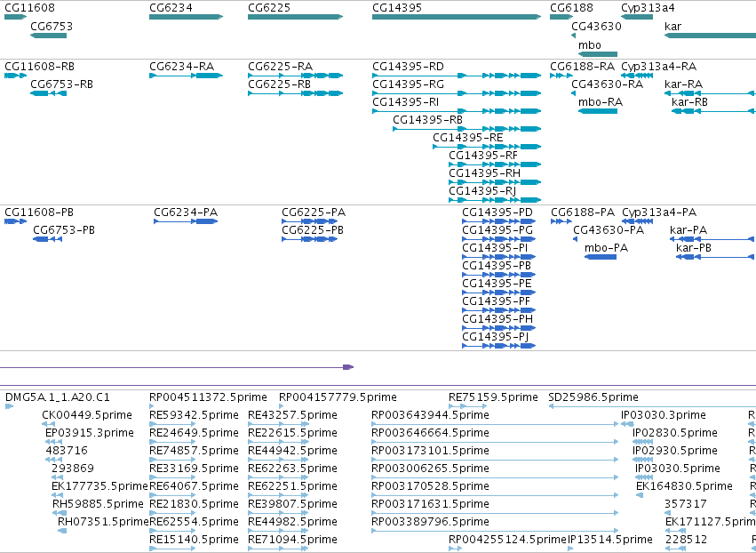The image size is (756, 553).
Task: Click transcript CG6234-RA
Action: coord(181,66)
